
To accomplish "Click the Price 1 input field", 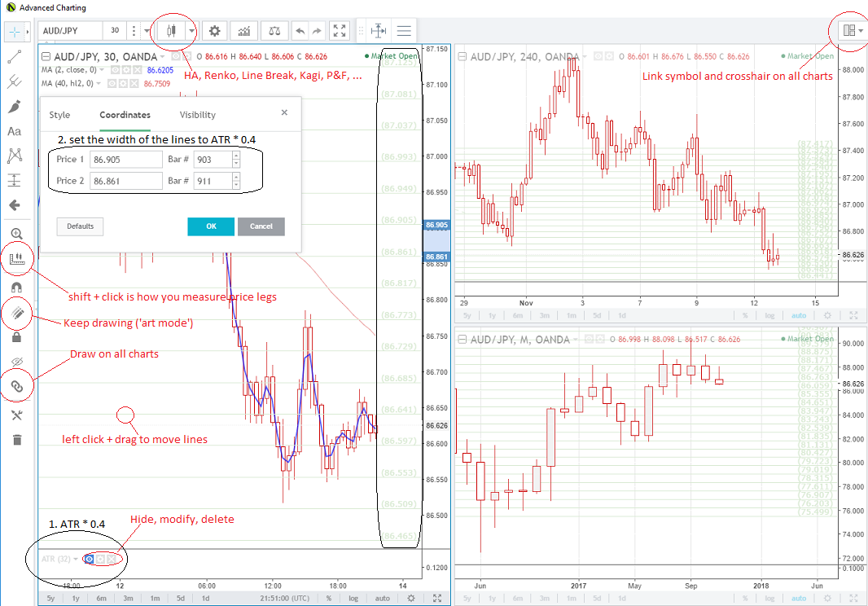I will point(126,160).
